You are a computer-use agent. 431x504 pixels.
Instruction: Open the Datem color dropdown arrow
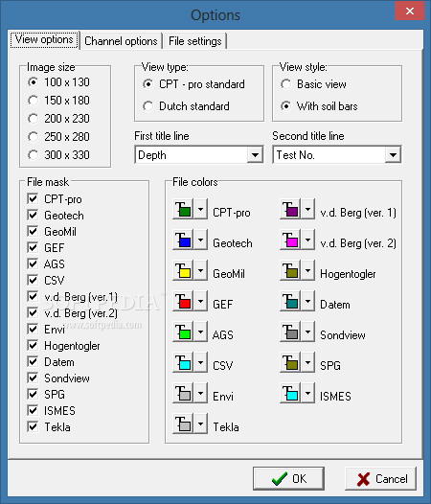point(307,301)
